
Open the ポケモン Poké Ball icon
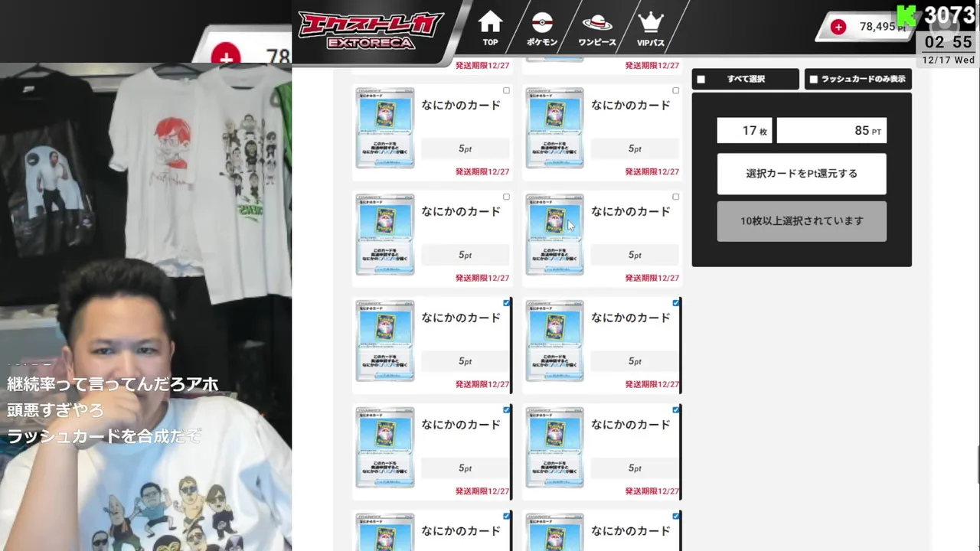542,28
